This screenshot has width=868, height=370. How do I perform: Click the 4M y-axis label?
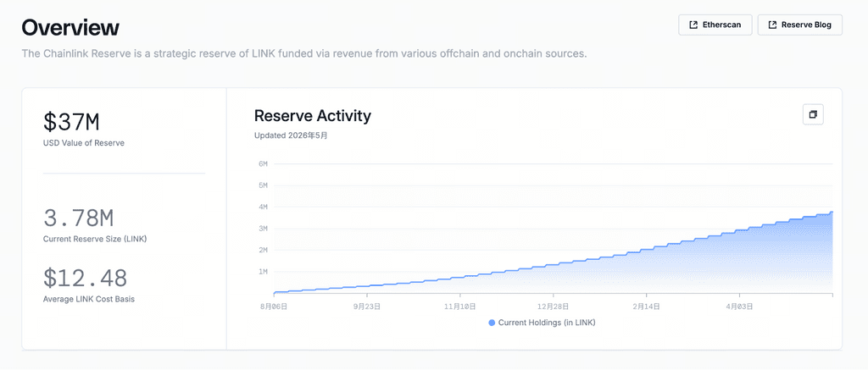pyautogui.click(x=263, y=207)
